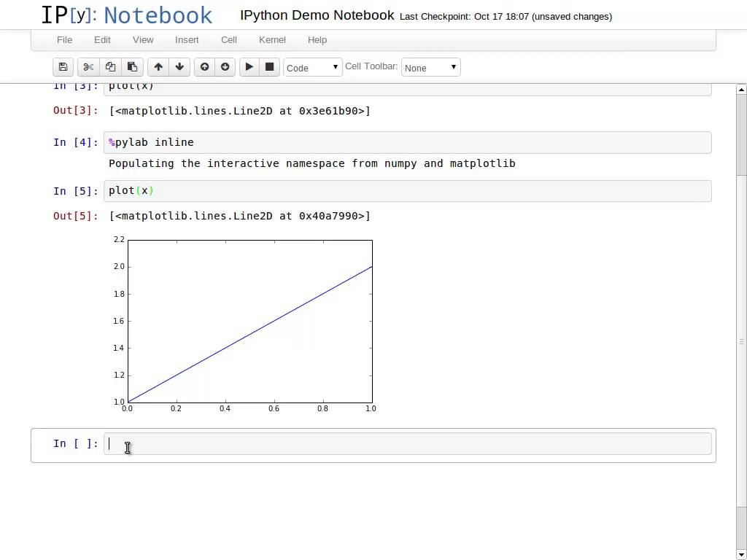Copy the selected cell using toolbar icon
The image size is (747, 560).
pos(110,67)
